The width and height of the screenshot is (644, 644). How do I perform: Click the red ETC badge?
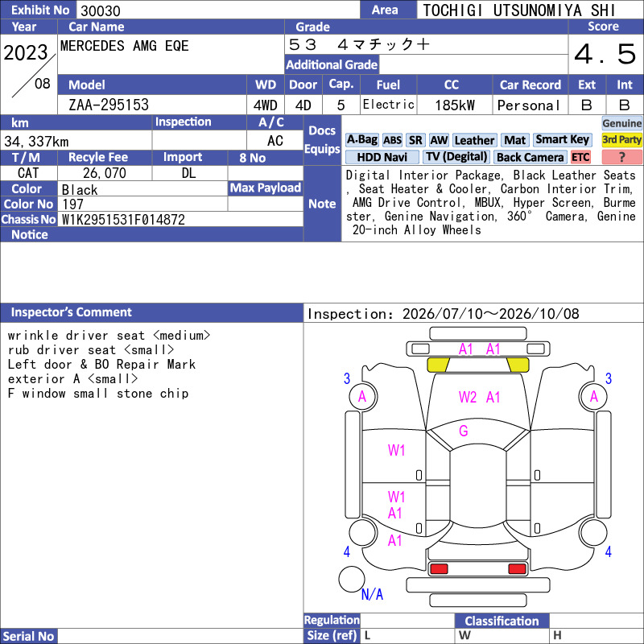click(x=580, y=157)
